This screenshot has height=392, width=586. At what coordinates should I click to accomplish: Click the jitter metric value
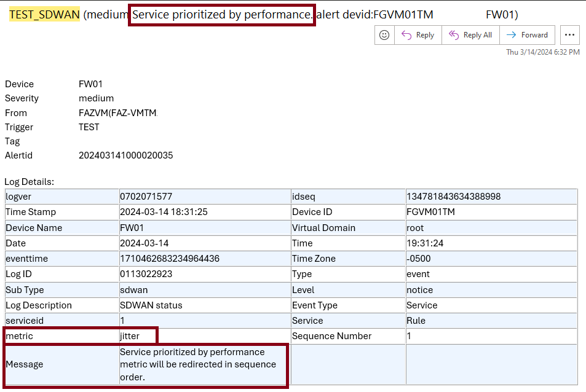pos(130,336)
